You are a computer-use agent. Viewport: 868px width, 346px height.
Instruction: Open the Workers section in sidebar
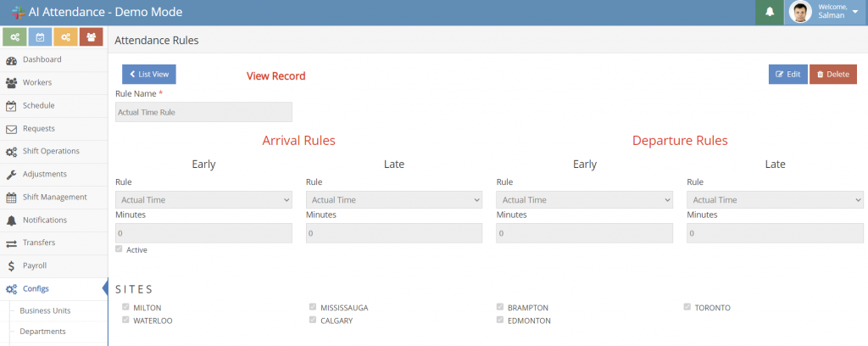tap(36, 82)
